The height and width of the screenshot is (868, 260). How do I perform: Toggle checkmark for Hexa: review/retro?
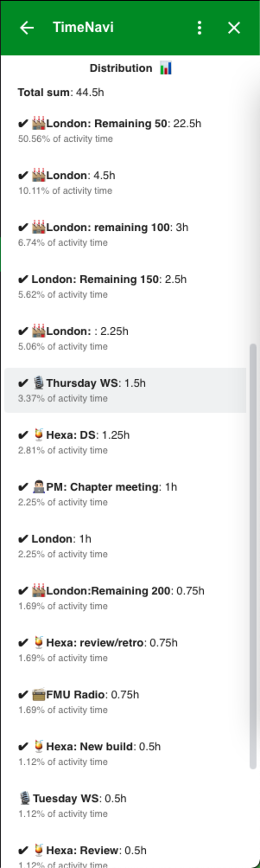(23, 642)
